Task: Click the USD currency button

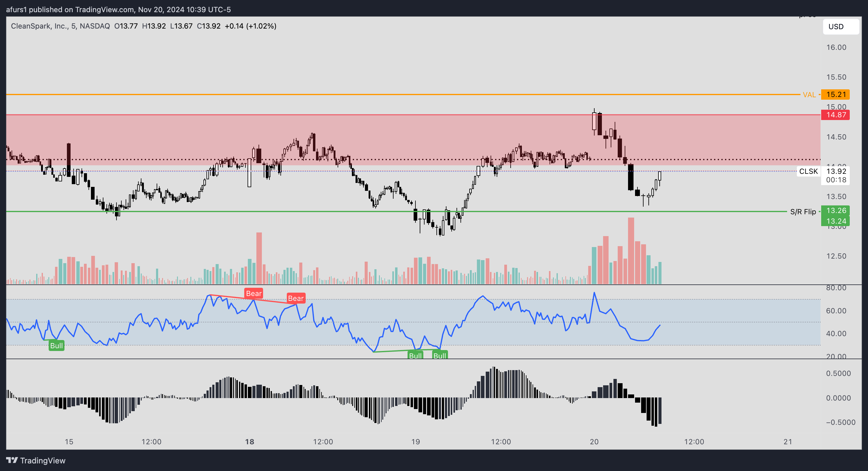Action: pyautogui.click(x=841, y=27)
